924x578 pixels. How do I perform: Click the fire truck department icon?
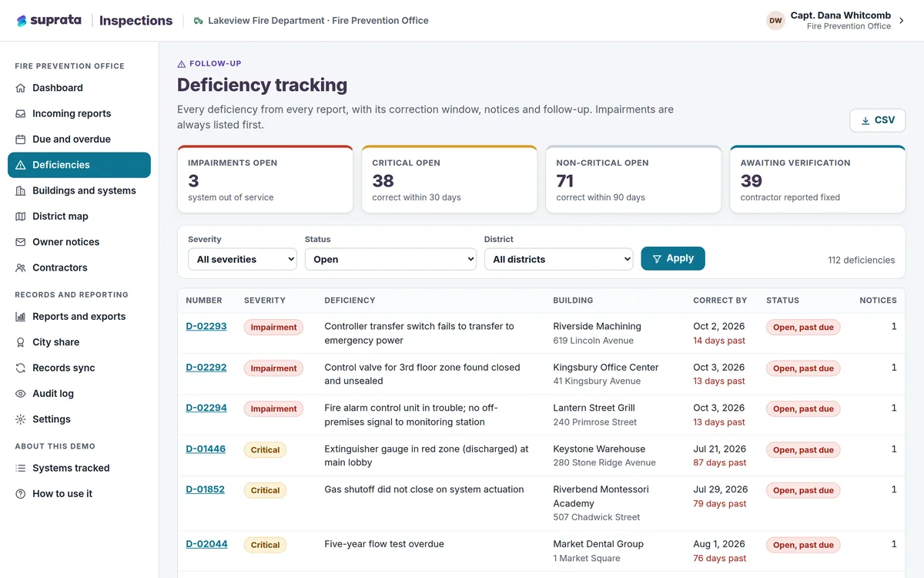(x=199, y=21)
